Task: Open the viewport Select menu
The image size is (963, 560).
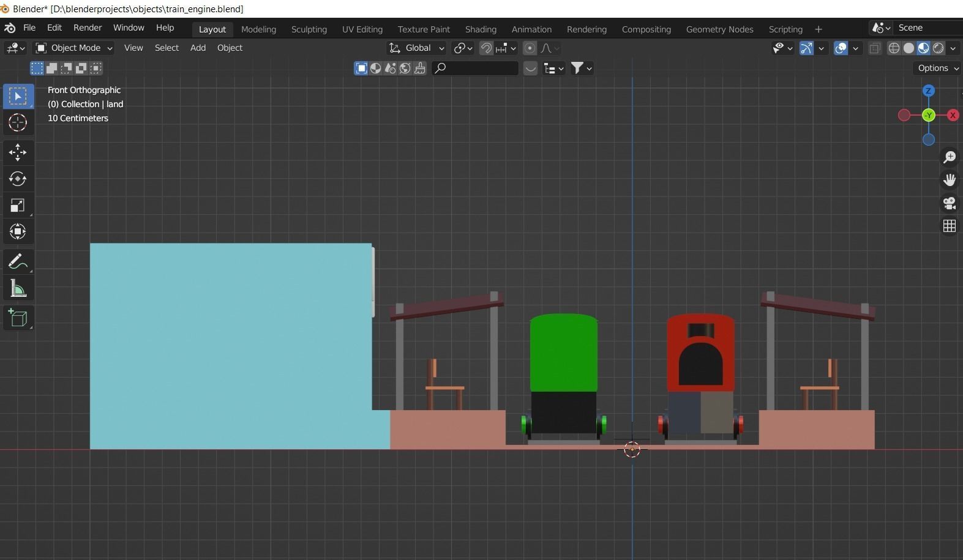Action: [x=167, y=48]
